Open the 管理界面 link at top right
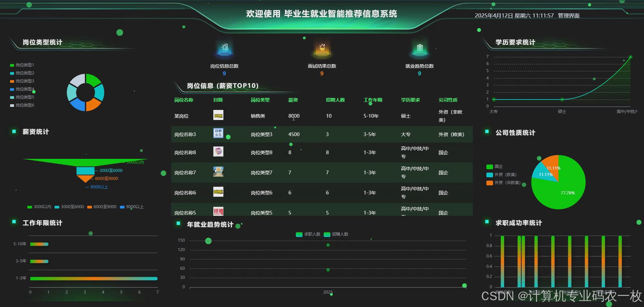 [568, 15]
